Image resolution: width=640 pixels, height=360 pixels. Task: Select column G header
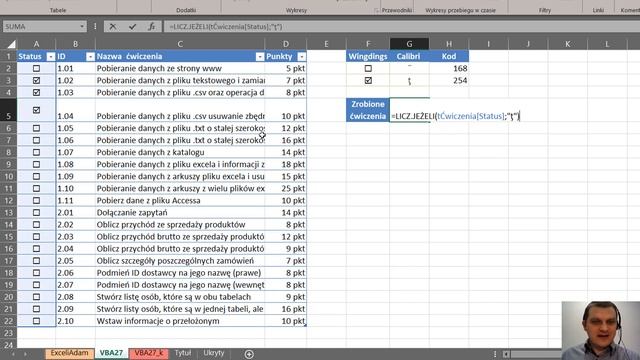pos(409,44)
